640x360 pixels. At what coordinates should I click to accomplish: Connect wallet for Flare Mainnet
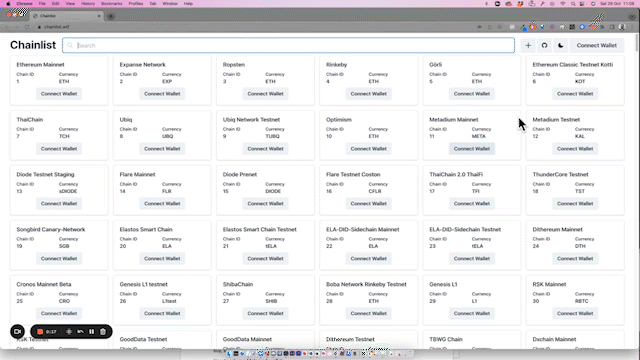pos(162,204)
